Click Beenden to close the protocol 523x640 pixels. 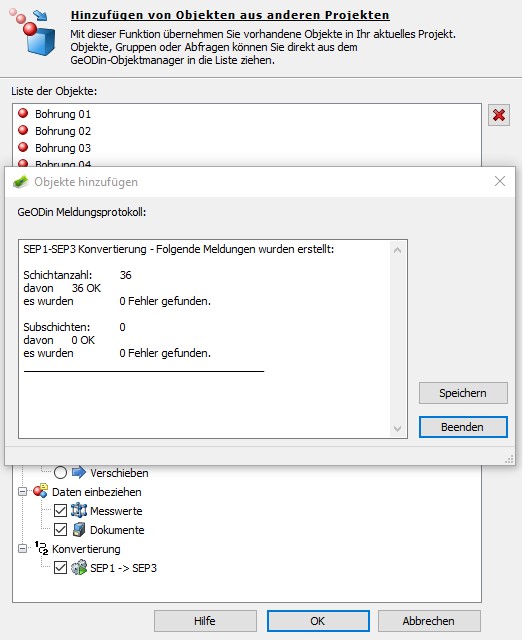[x=463, y=427]
